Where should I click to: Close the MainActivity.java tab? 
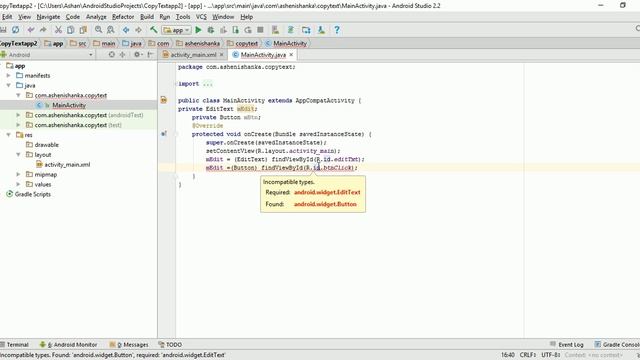[x=291, y=55]
